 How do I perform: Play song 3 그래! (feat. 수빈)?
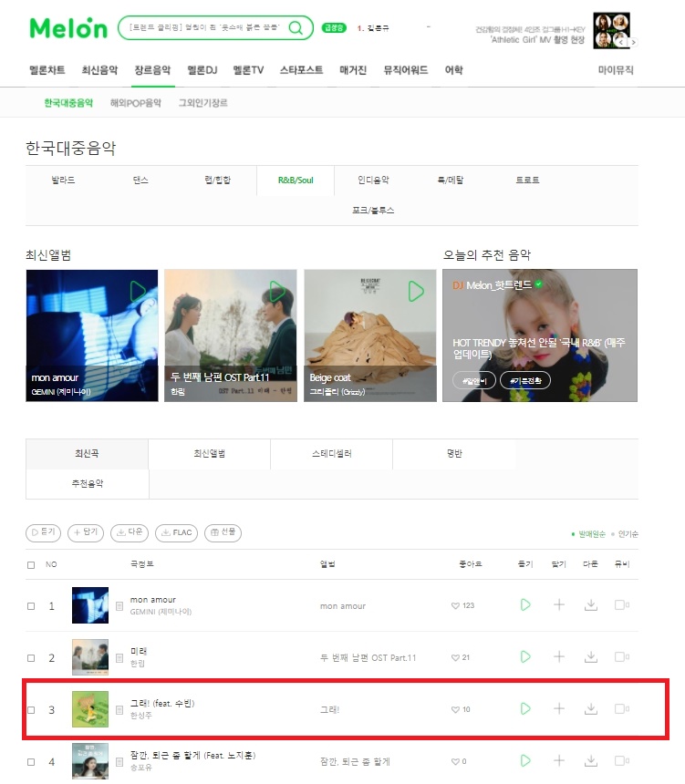click(524, 708)
